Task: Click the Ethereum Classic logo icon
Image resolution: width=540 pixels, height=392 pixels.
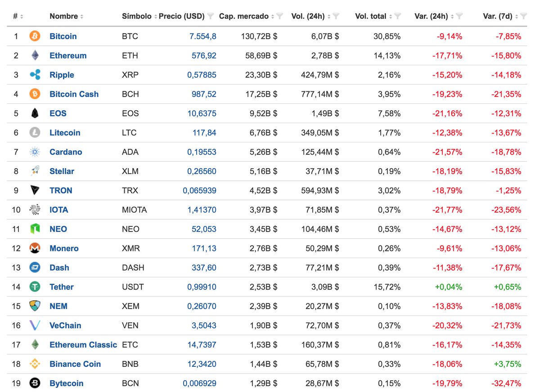Action: [x=35, y=345]
